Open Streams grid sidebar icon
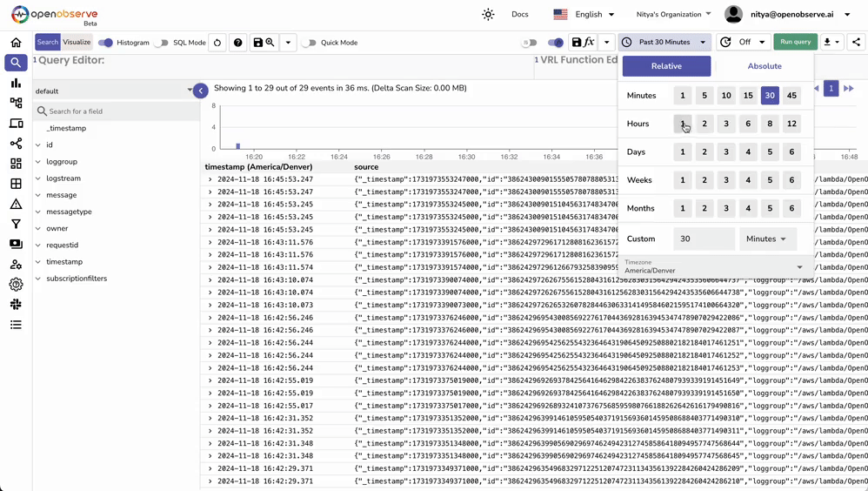Image resolution: width=868 pixels, height=491 pixels. tap(16, 184)
